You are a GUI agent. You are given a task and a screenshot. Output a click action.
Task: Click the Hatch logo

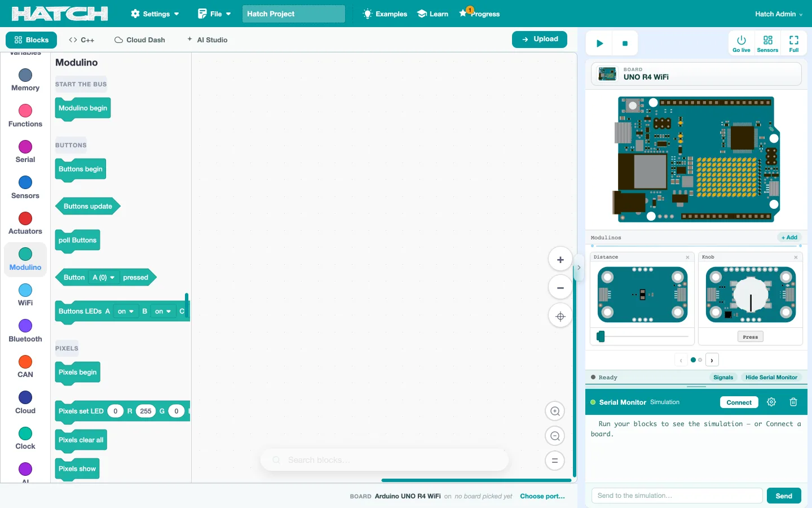(60, 14)
